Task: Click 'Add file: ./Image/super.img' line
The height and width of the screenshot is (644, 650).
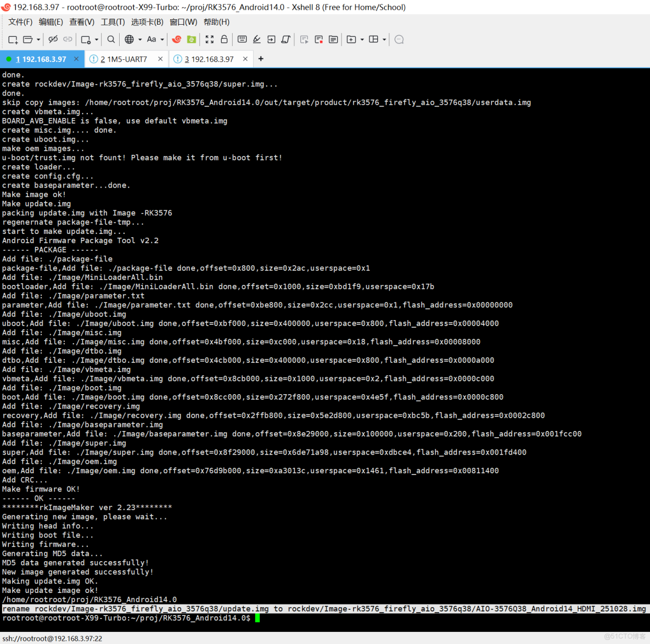Action: pos(64,443)
